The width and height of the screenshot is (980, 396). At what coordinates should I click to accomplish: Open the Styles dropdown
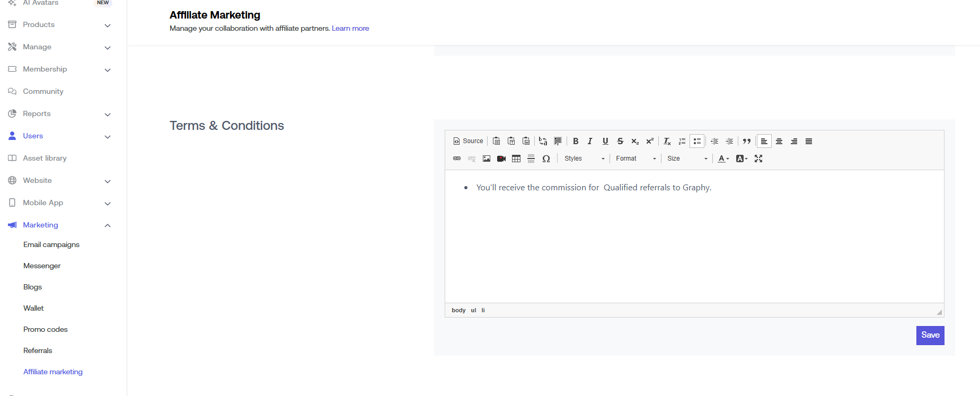point(584,159)
